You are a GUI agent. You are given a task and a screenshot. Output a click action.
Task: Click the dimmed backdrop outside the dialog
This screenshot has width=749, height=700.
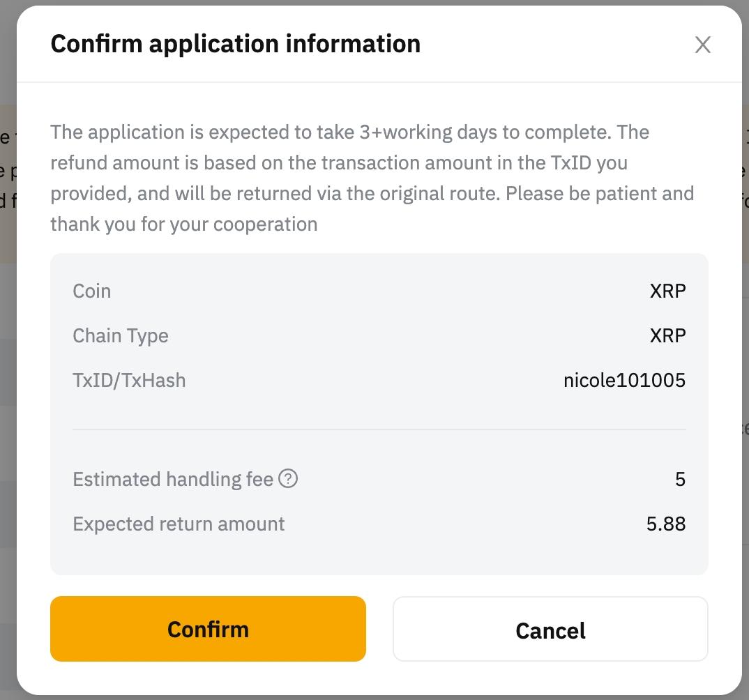pos(7,418)
